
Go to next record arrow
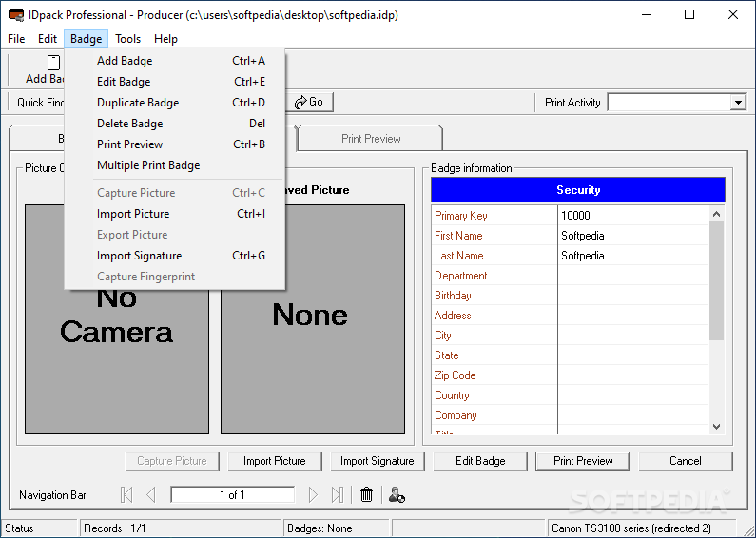pos(313,494)
